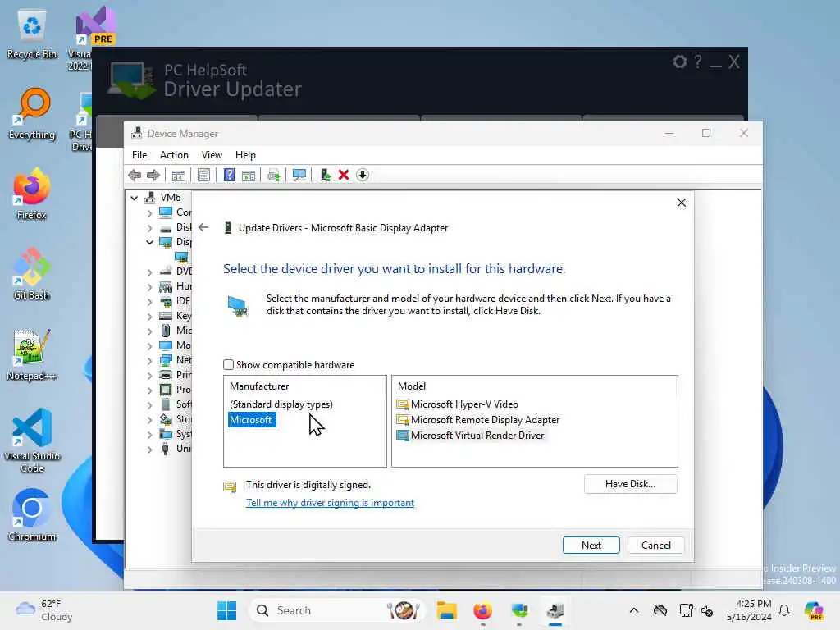Expand the IDE controllers tree node
Viewport: 840px width, 630px height.
pyautogui.click(x=149, y=302)
